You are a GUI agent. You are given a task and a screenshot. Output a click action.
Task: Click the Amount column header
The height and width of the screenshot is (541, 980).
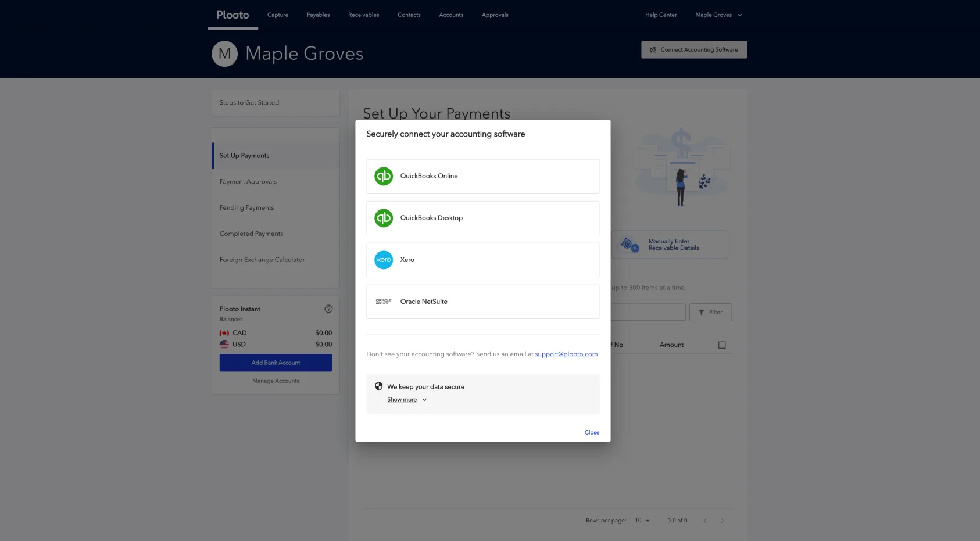[x=671, y=345]
